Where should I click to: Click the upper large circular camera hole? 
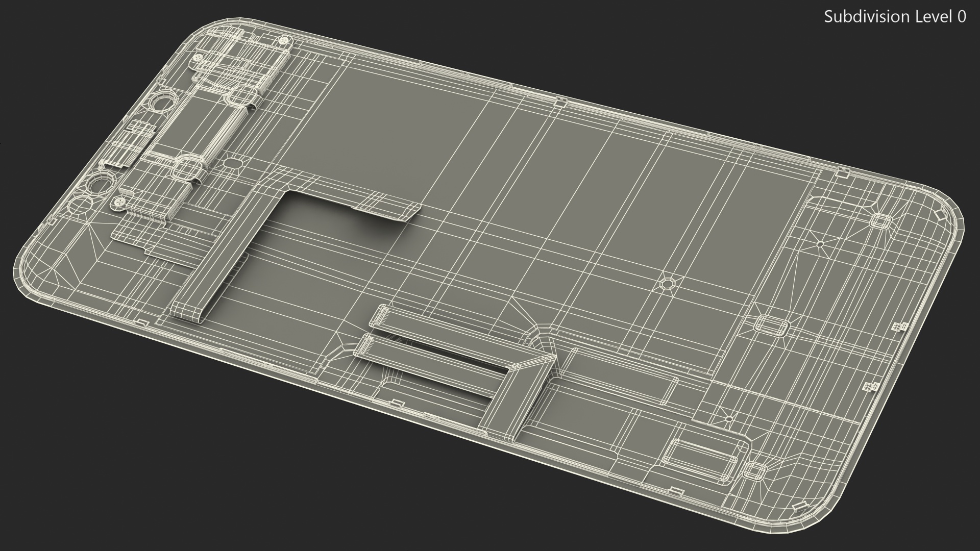pos(163,104)
